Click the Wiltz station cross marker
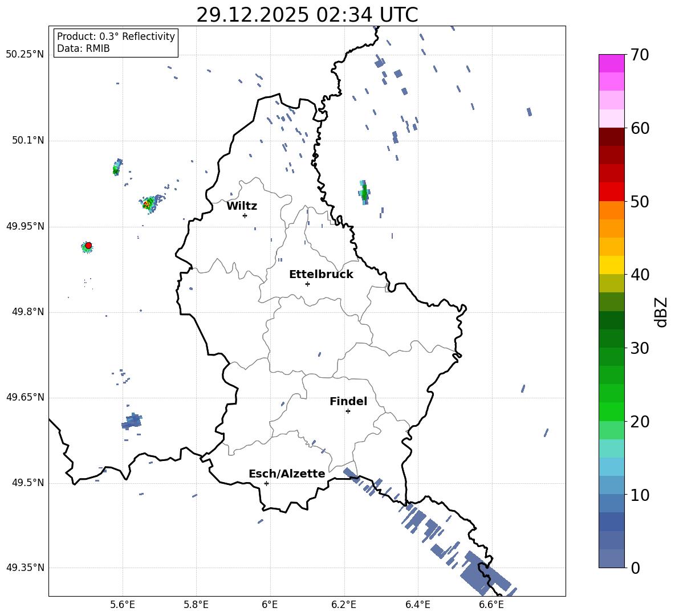 click(245, 215)
